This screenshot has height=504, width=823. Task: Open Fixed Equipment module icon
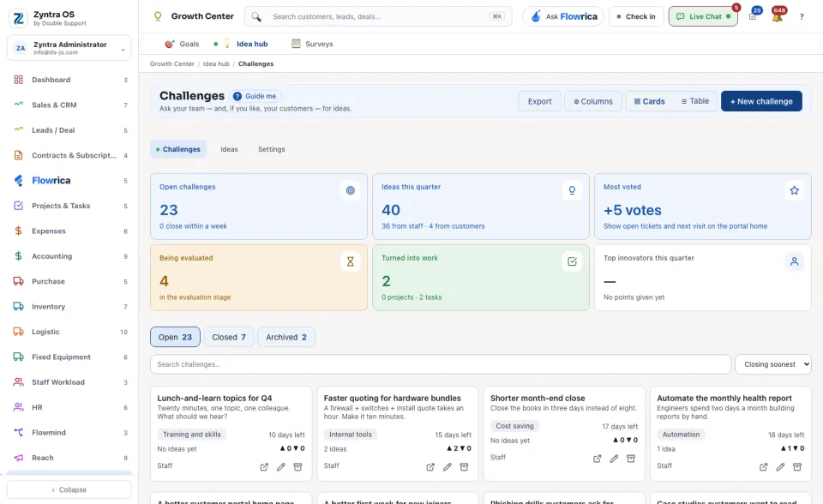[18, 357]
